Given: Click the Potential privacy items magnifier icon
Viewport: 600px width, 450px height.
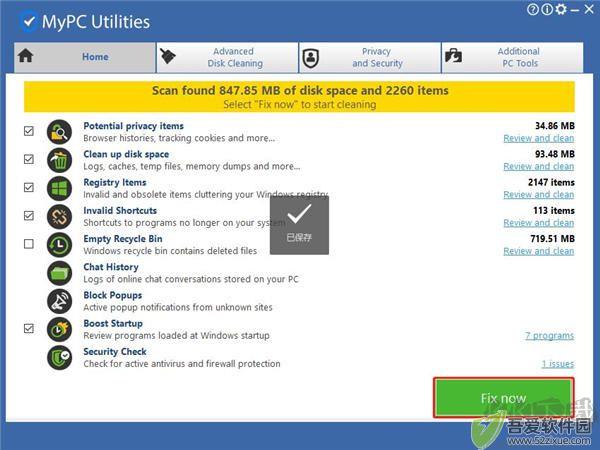Looking at the screenshot, I should click(59, 132).
